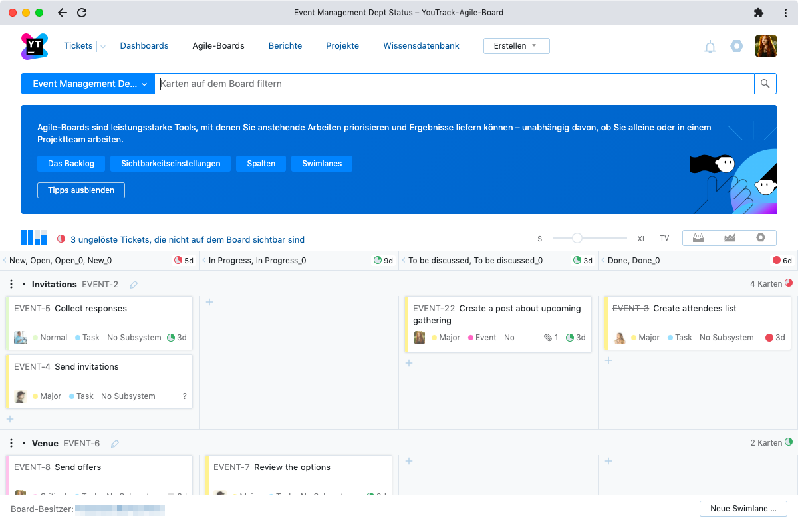This screenshot has height=532, width=798.
Task: Open Venue swimlane three-dot menu
Action: (11, 443)
